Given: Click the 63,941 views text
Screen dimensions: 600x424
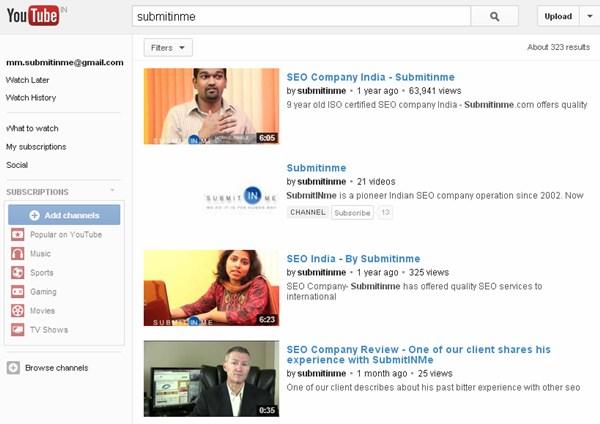Looking at the screenshot, I should pyautogui.click(x=435, y=91).
